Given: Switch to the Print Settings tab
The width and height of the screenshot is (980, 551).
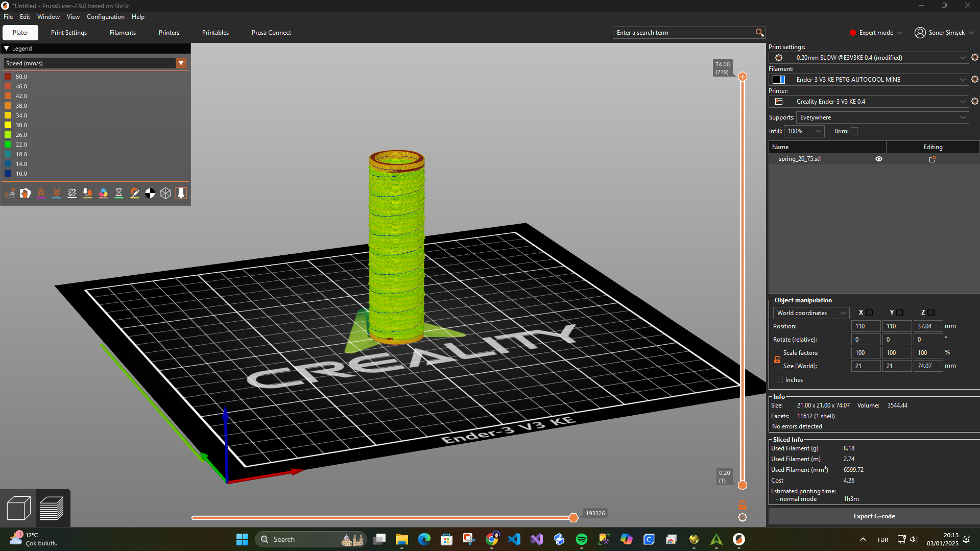Looking at the screenshot, I should point(69,33).
